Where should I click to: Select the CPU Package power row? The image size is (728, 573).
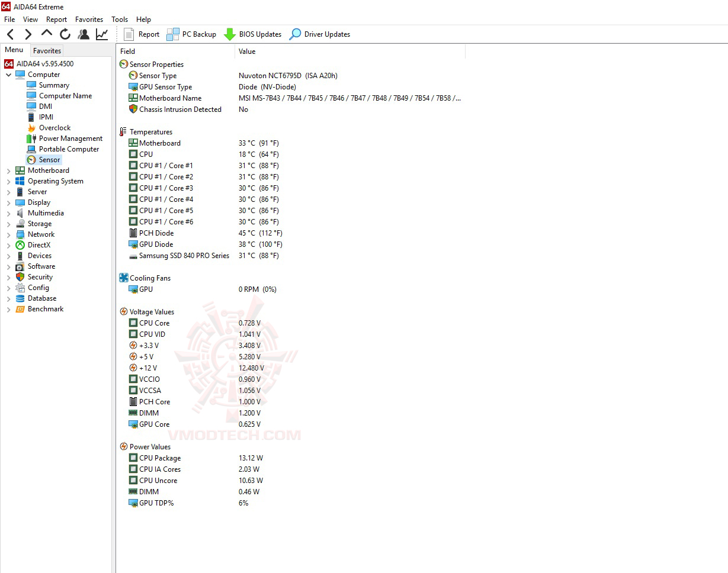tap(291, 458)
